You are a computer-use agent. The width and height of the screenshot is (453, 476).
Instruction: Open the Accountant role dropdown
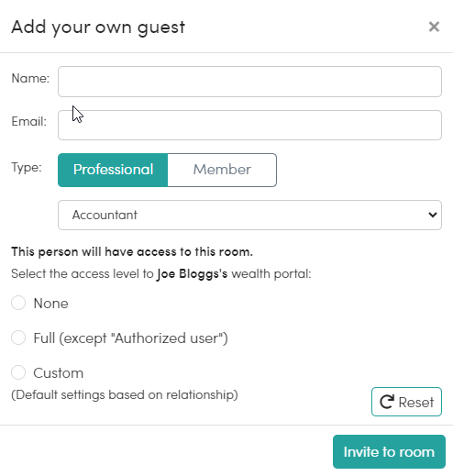pos(249,215)
